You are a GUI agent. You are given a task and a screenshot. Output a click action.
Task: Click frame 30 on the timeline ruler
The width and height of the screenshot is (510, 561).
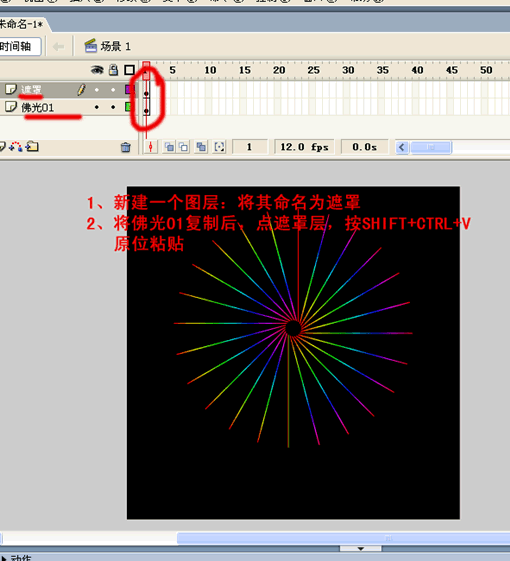(x=348, y=70)
